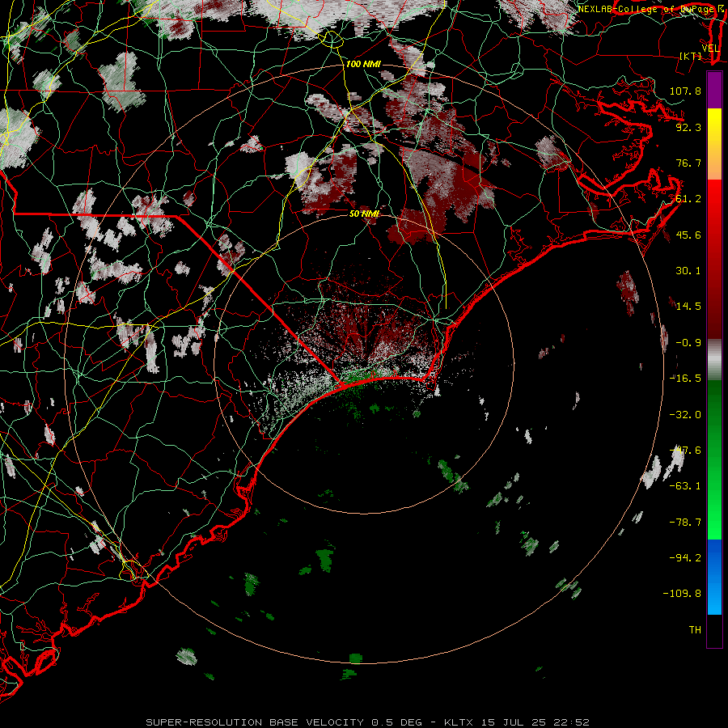728x728 pixels.
Task: Click the -16.5 velocity scale value
Action: tap(685, 379)
